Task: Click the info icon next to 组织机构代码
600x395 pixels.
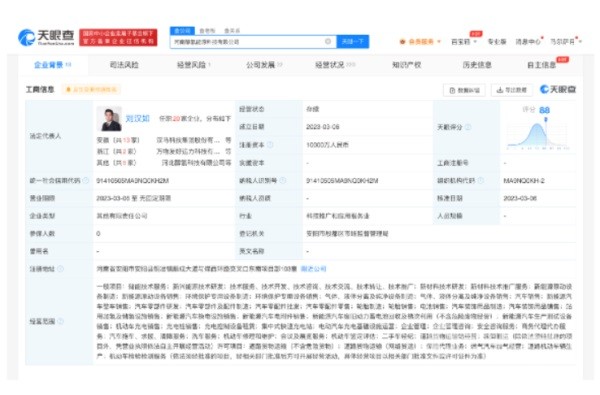Action: [481, 180]
